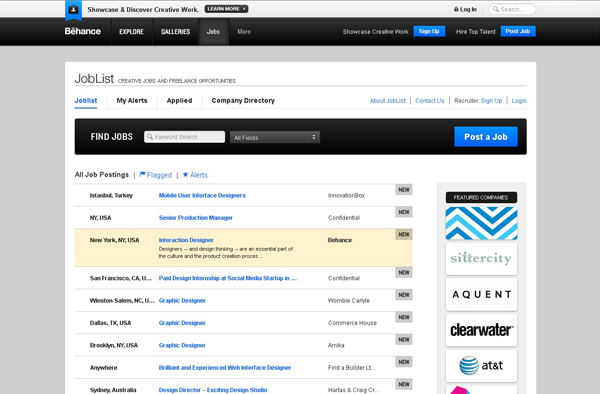This screenshot has width=600, height=394.
Task: Click the Learn More button in top banner
Action: point(226,9)
